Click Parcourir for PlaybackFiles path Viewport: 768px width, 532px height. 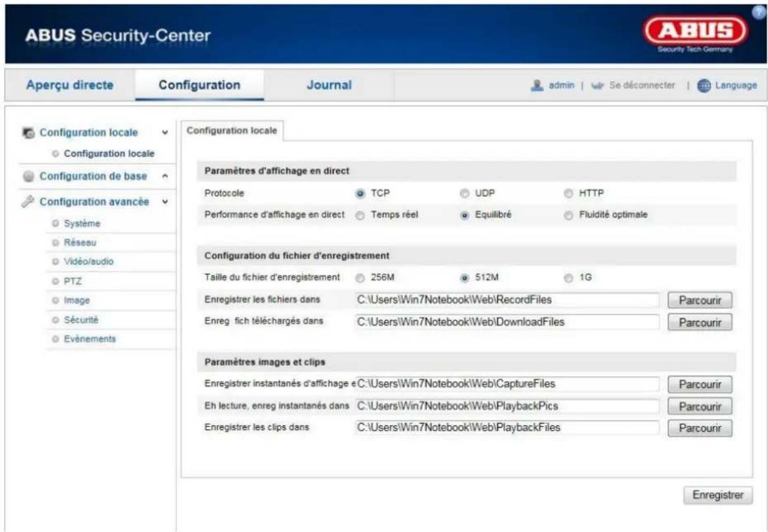(x=700, y=428)
